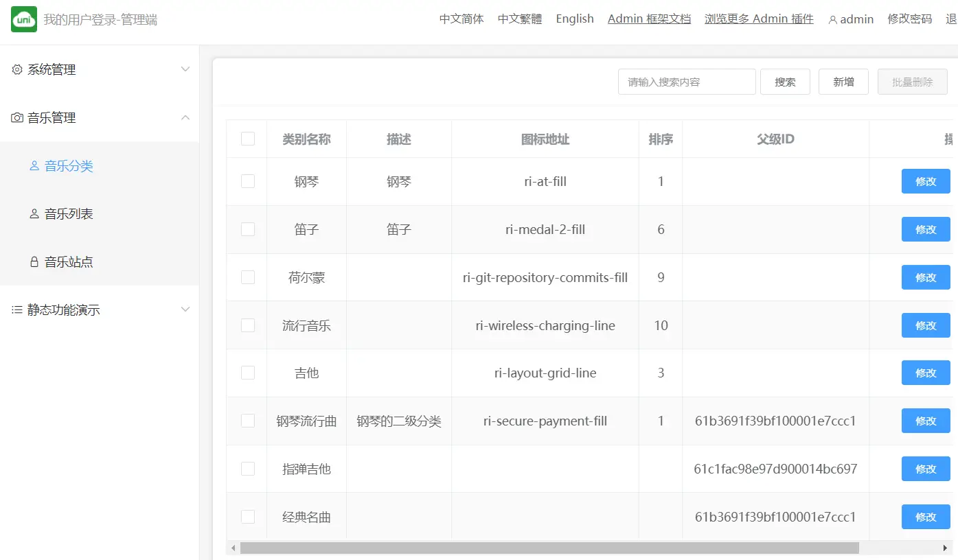Screen dimensions: 958x560
Task: Switch language to English
Action: pyautogui.click(x=575, y=19)
